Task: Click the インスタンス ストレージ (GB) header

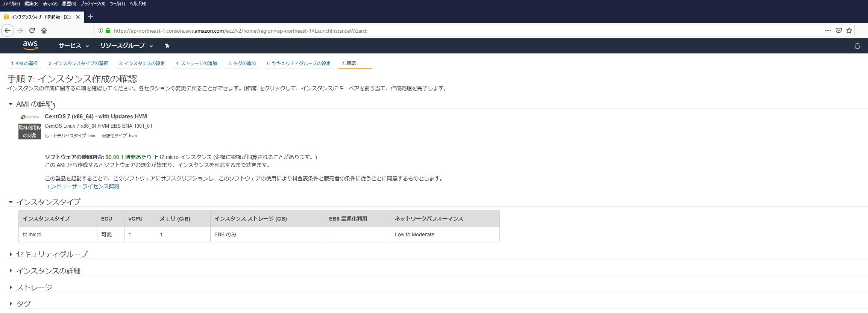Action: tap(268, 219)
